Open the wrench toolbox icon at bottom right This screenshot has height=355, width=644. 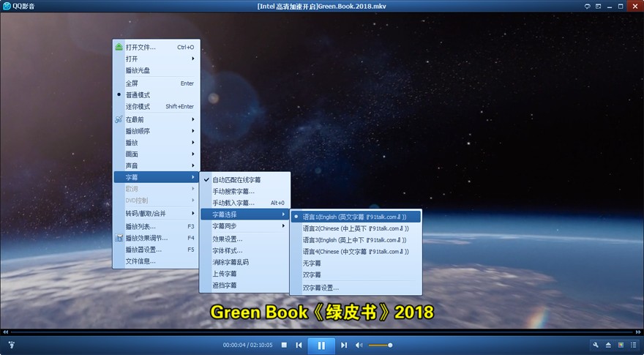point(596,345)
